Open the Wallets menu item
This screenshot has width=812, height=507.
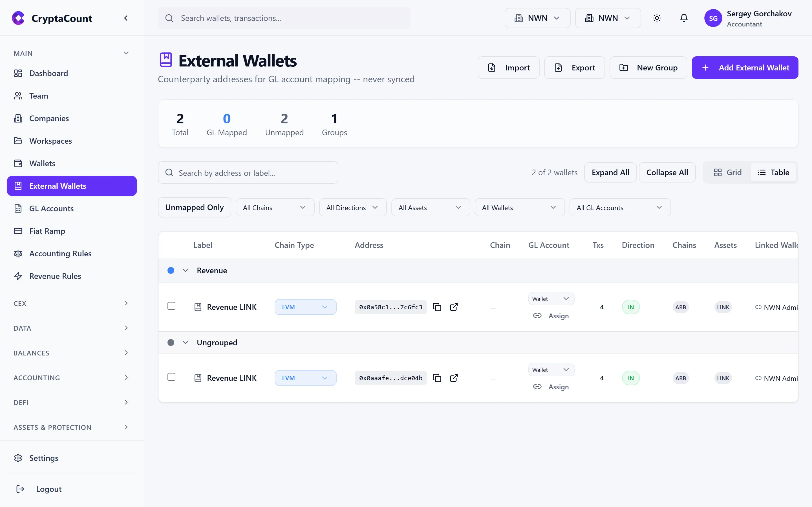[x=42, y=163]
